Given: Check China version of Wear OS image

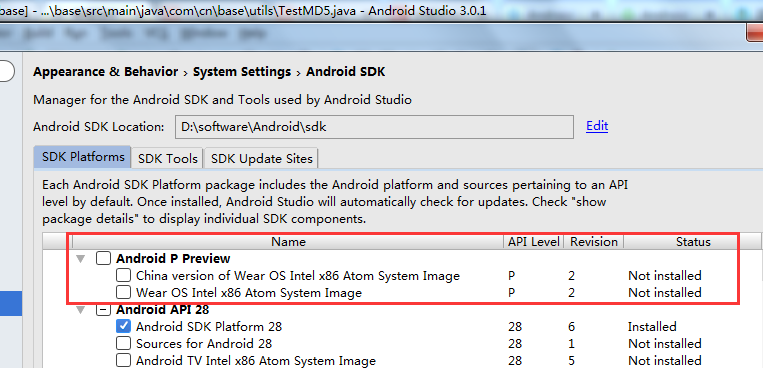Looking at the screenshot, I should (x=124, y=276).
